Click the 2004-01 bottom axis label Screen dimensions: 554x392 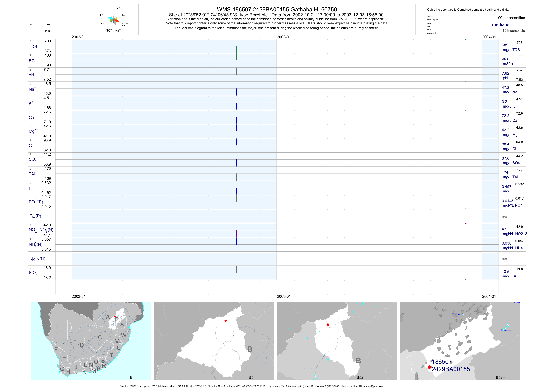click(x=489, y=296)
